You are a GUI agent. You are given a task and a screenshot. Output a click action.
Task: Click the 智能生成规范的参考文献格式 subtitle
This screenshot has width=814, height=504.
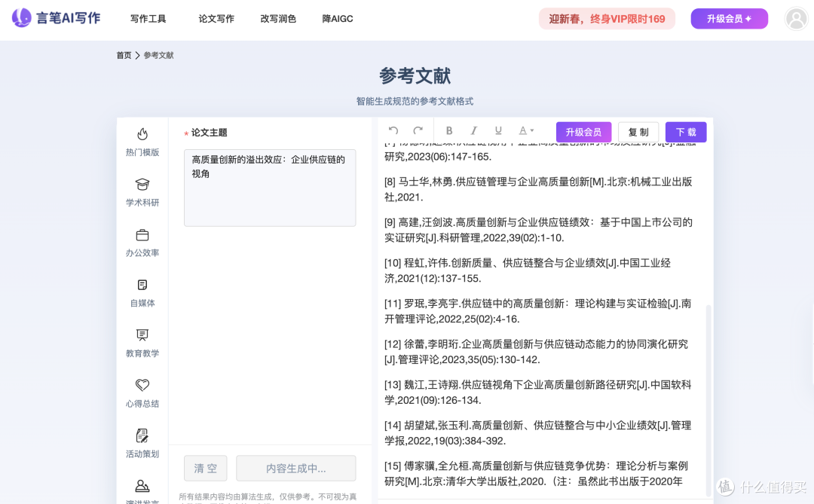pos(415,101)
